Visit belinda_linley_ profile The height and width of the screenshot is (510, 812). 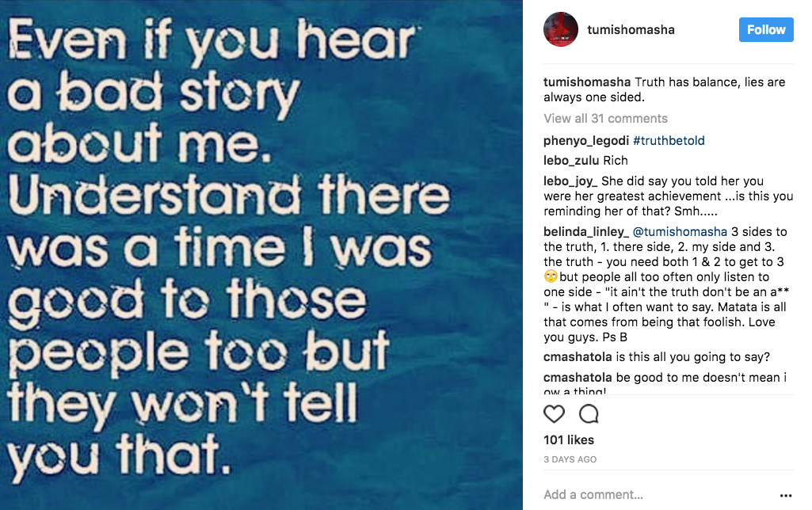(x=585, y=232)
